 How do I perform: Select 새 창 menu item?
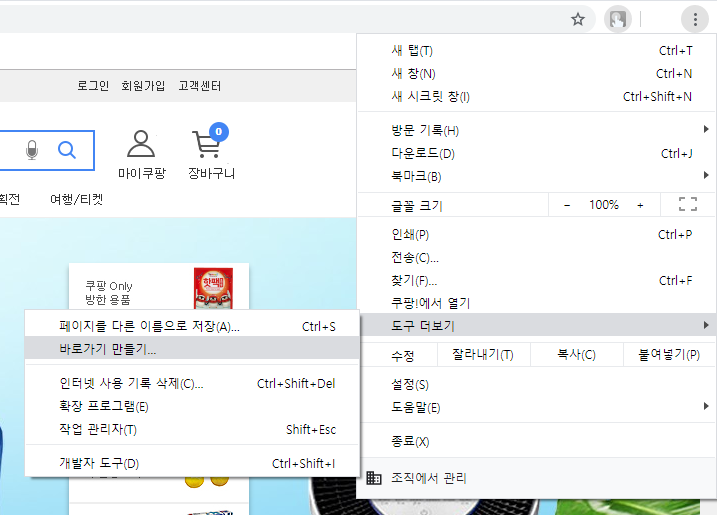point(536,74)
